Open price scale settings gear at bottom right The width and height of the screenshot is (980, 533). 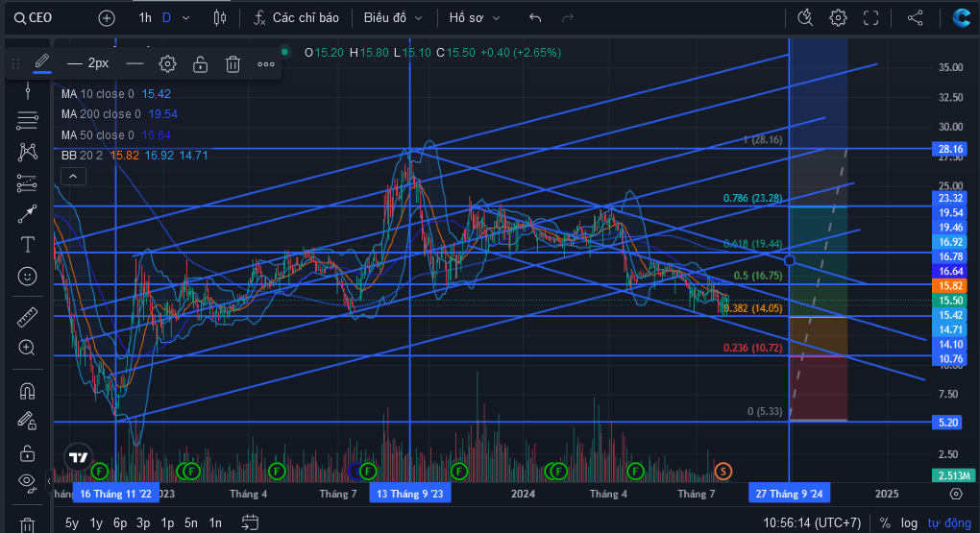956,494
